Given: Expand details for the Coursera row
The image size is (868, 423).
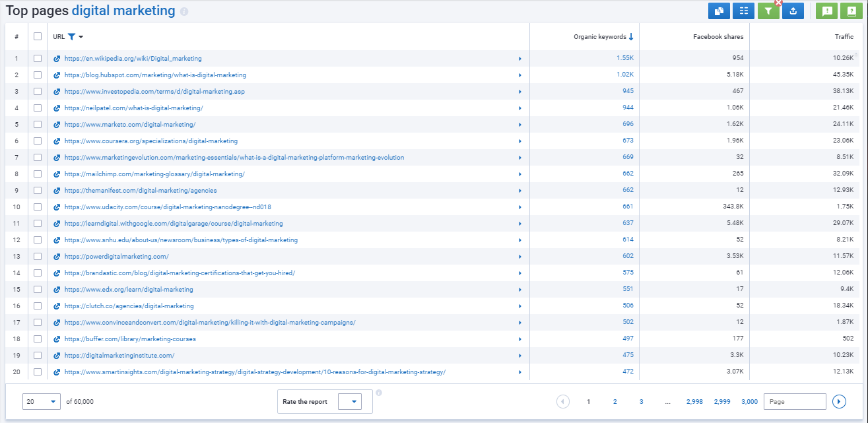Looking at the screenshot, I should tap(519, 141).
